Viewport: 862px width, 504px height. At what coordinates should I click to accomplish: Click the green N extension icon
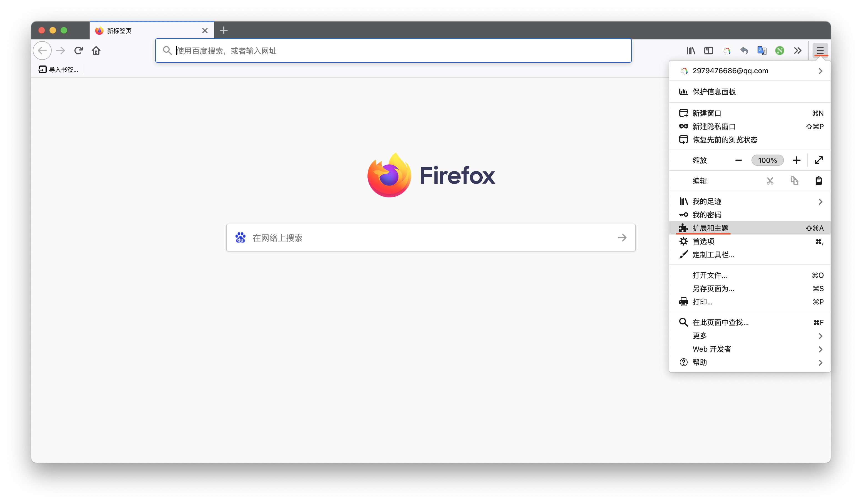point(780,51)
